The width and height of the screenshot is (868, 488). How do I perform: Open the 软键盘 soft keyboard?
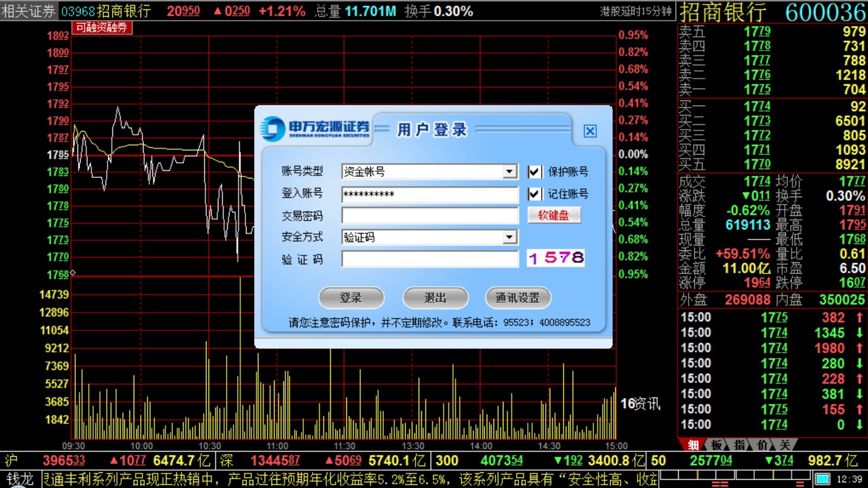554,215
